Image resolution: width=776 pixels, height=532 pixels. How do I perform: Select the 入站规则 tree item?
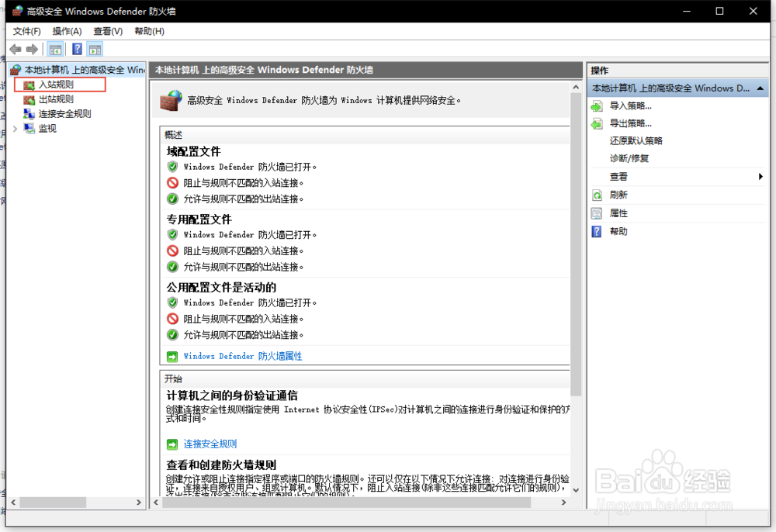pyautogui.click(x=56, y=85)
